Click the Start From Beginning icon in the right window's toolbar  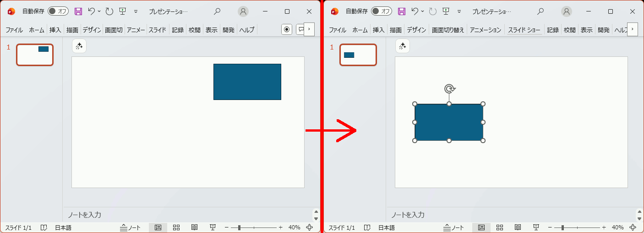(445, 11)
